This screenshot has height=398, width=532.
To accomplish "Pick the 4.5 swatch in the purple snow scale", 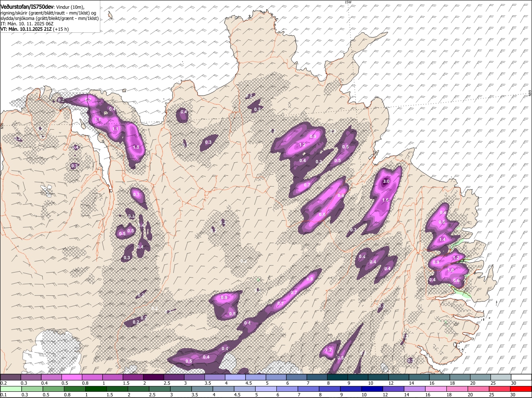I will (256, 377).
